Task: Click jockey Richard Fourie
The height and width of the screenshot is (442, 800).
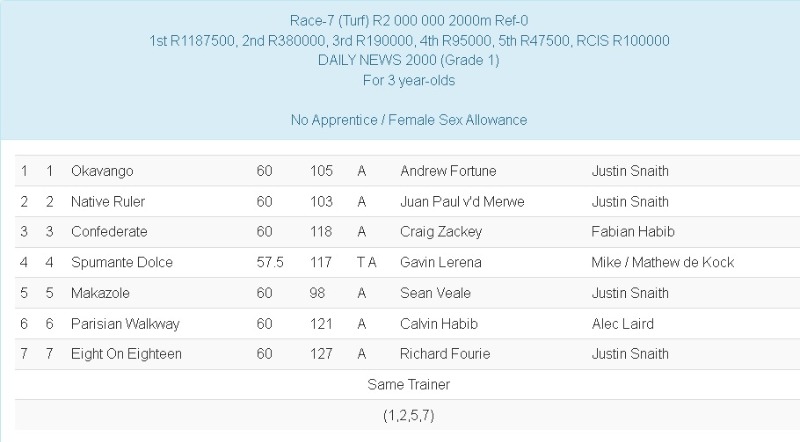Action: pyautogui.click(x=445, y=354)
